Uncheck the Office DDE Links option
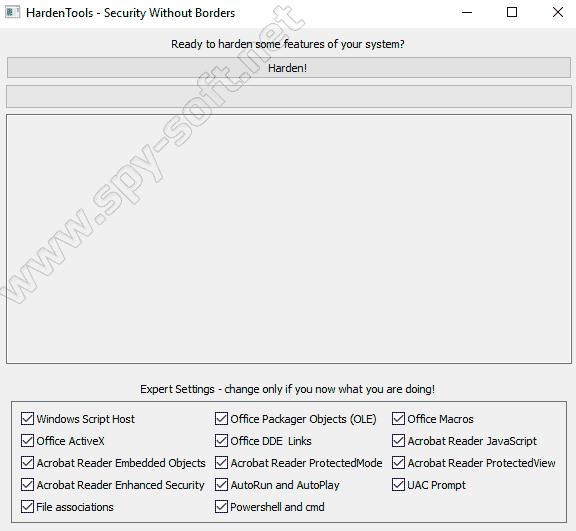The height and width of the screenshot is (531, 576). tap(221, 441)
